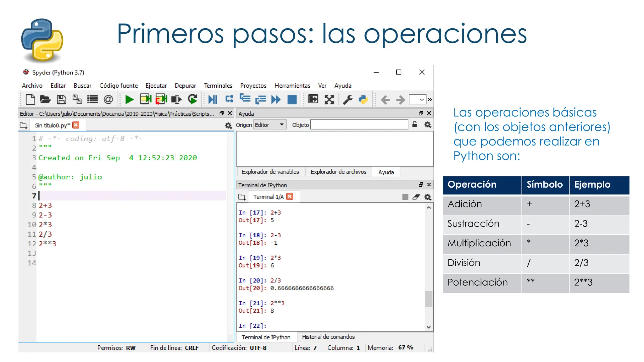Undock the Terminal de IPython pane
The image size is (644, 362).
coord(421,184)
